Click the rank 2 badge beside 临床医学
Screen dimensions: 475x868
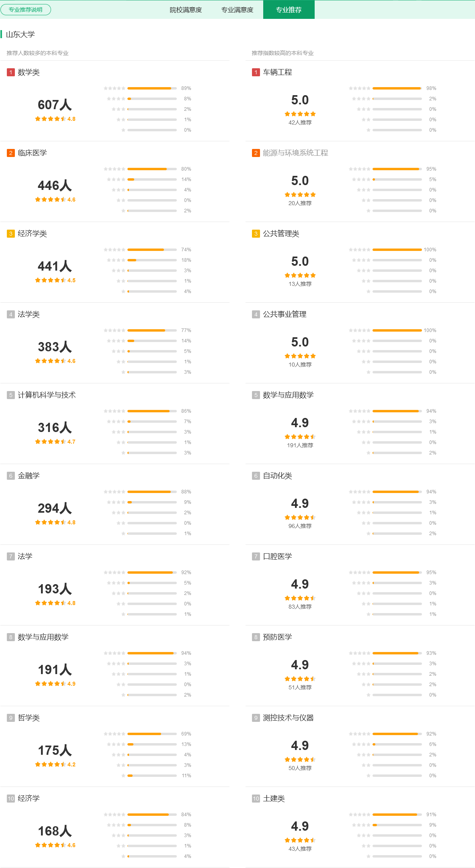(x=11, y=153)
